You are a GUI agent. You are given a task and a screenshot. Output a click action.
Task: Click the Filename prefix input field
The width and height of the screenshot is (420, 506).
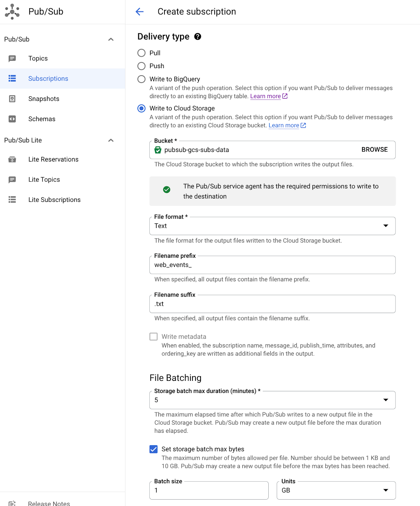(x=272, y=265)
